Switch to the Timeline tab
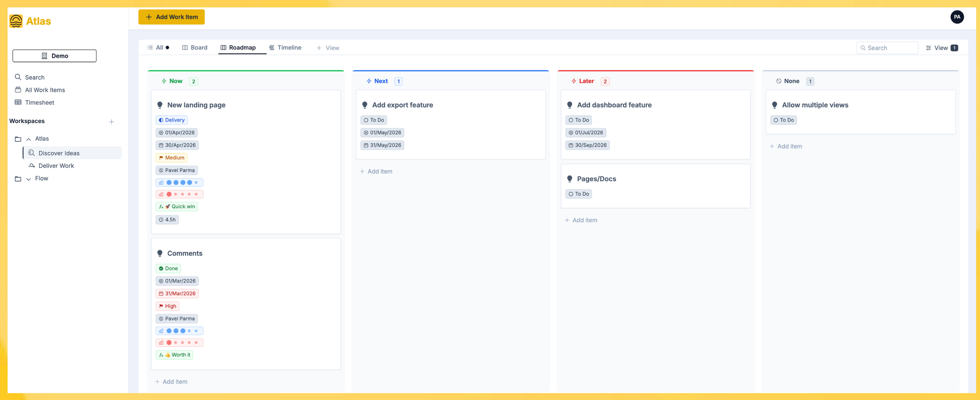 [285, 47]
